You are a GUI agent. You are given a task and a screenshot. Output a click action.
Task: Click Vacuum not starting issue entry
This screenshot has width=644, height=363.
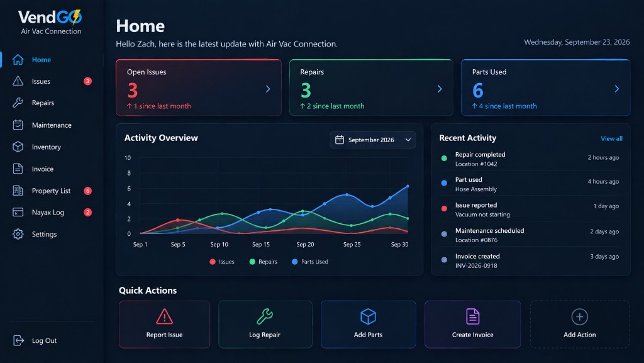[x=530, y=209]
